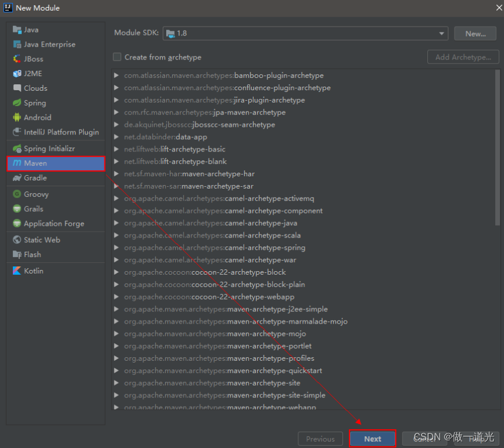Expand lift-archetype-basic arrow
This screenshot has width=504, height=448.
tap(116, 149)
